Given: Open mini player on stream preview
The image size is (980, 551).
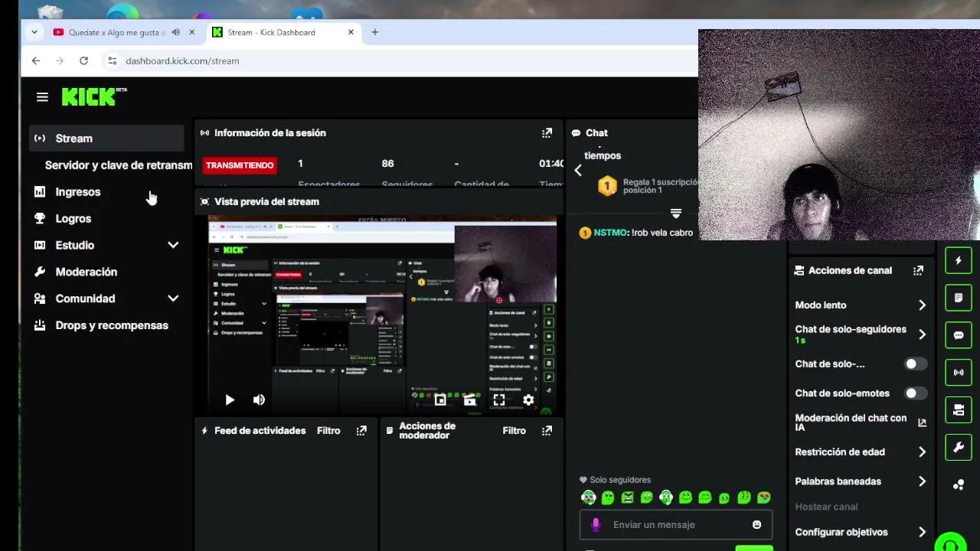Looking at the screenshot, I should (x=440, y=399).
